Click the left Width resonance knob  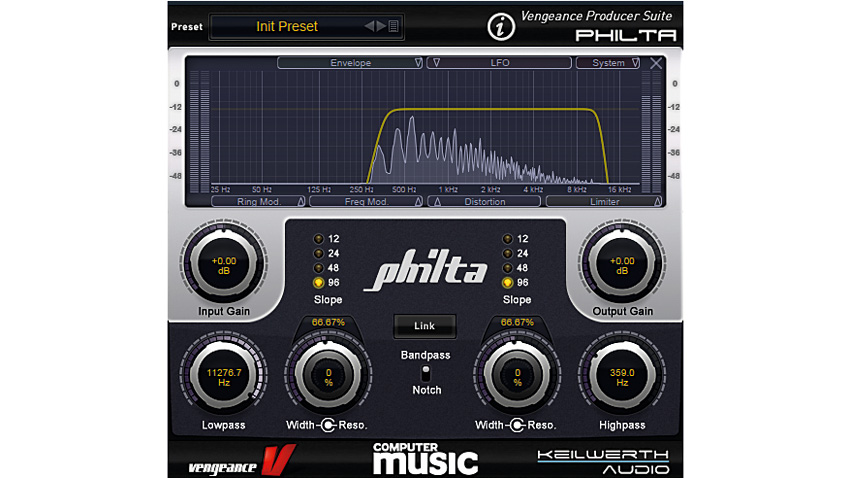tap(328, 377)
